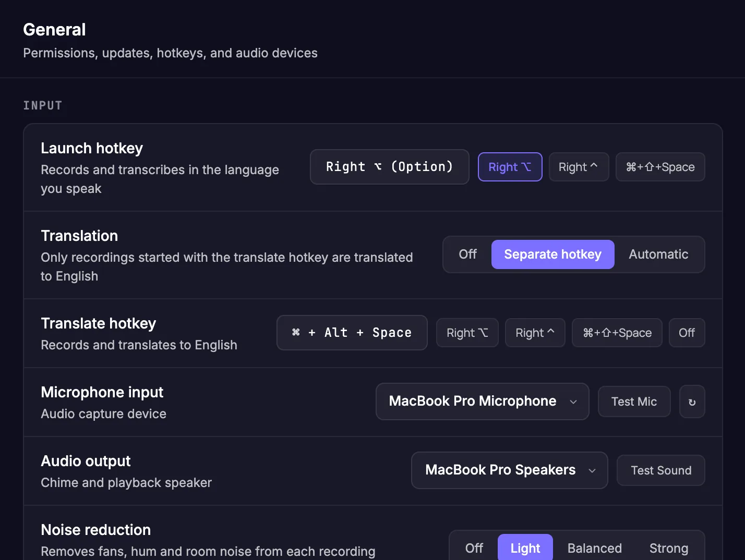Click the 'Chime and playback speaker' description
The height and width of the screenshot is (560, 745).
click(126, 483)
